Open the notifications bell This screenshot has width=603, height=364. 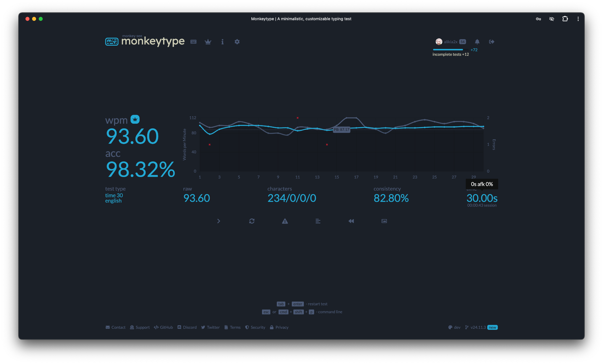click(x=477, y=42)
